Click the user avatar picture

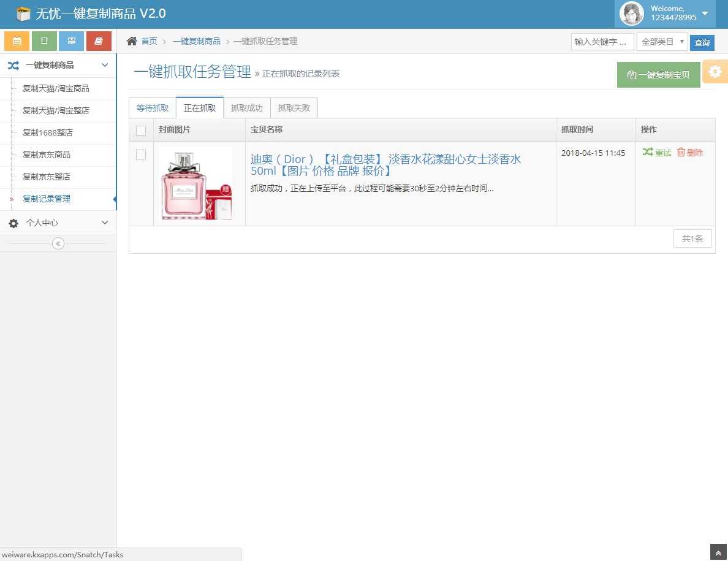click(x=631, y=13)
